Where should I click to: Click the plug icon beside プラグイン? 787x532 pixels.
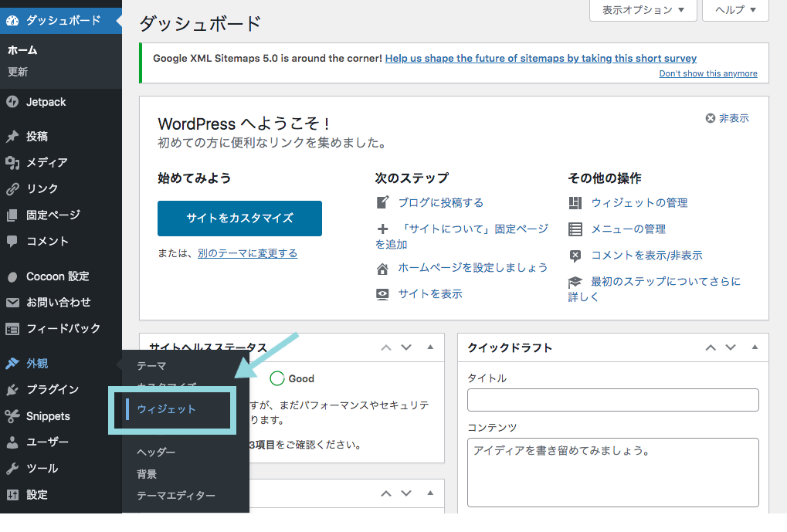[12, 390]
